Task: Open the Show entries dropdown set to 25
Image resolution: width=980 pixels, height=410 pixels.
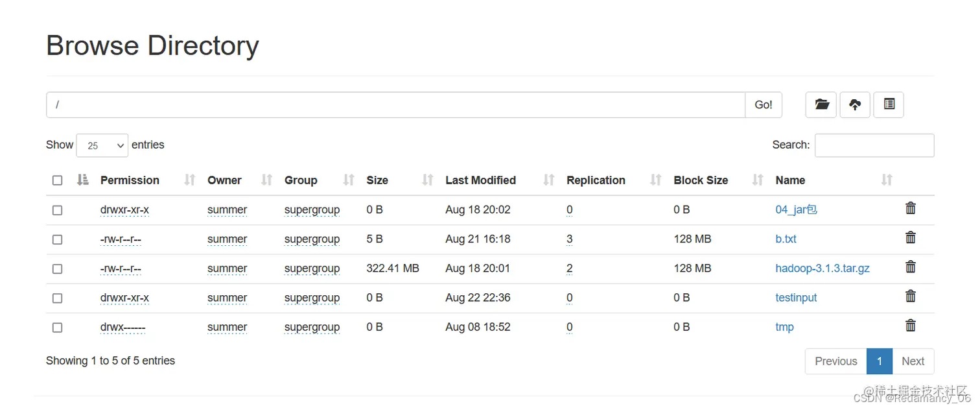Action: [102, 145]
